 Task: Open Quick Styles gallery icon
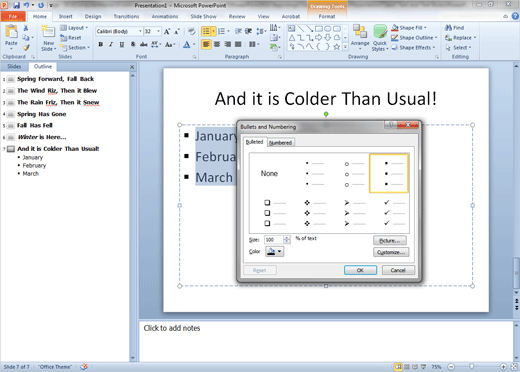[380, 32]
